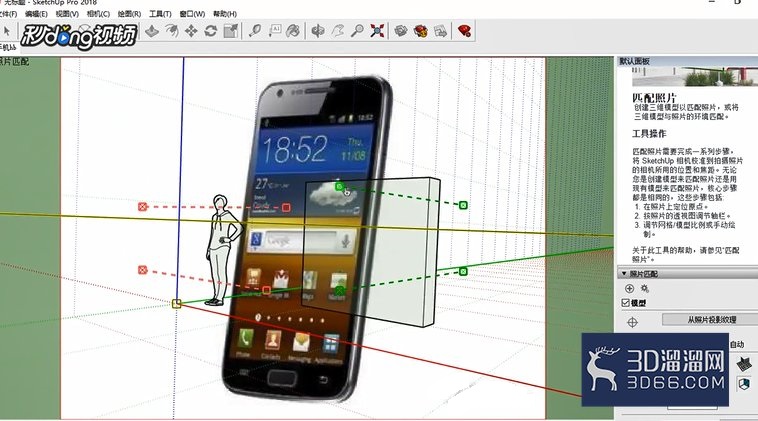Choose the Zoom magnifier tool
This screenshot has width=758, height=421.
(357, 31)
